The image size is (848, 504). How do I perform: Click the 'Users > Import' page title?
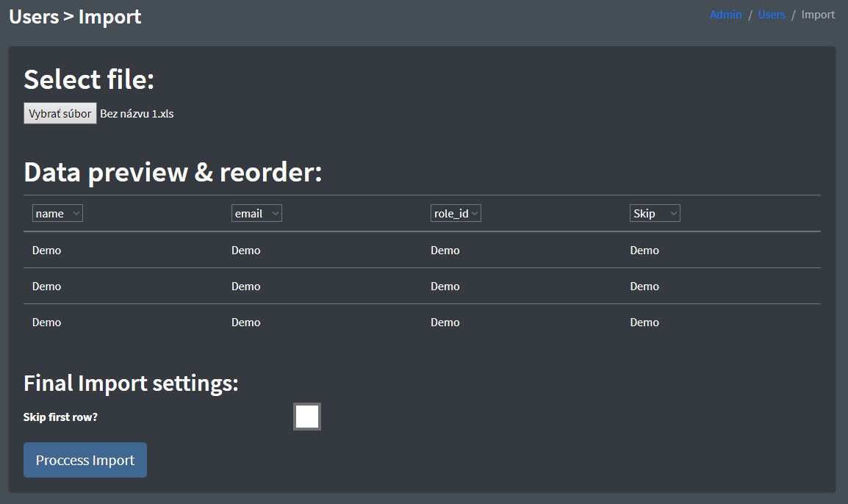(x=75, y=17)
